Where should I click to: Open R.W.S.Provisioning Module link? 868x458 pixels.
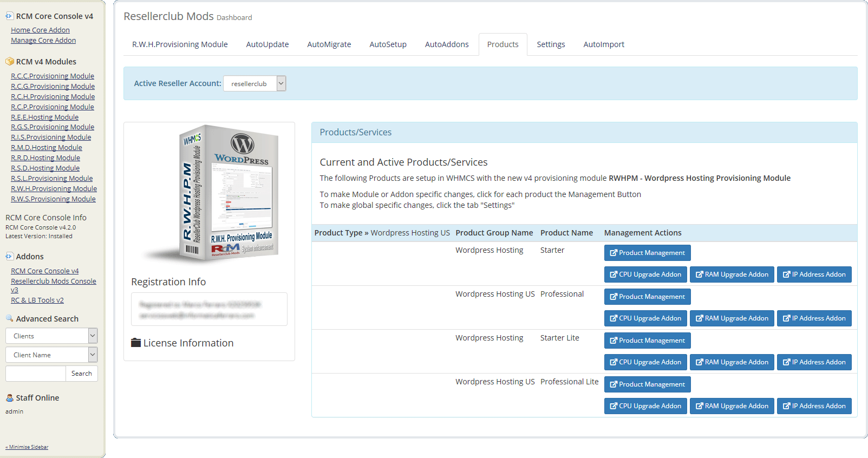(x=53, y=199)
